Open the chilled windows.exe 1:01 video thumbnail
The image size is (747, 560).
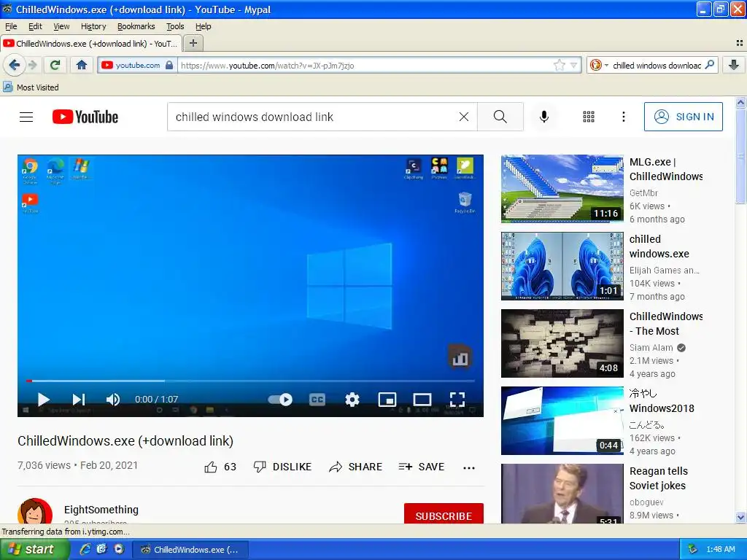click(x=562, y=266)
